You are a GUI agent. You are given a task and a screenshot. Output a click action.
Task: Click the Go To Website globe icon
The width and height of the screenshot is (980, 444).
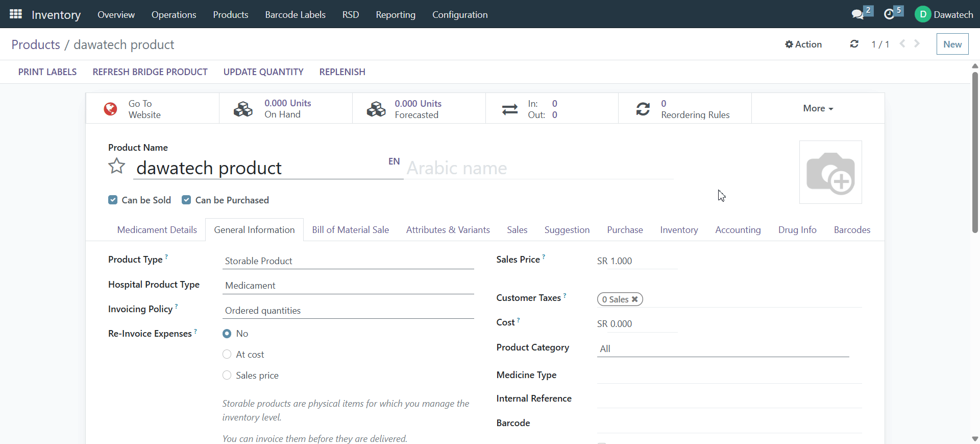tap(110, 109)
